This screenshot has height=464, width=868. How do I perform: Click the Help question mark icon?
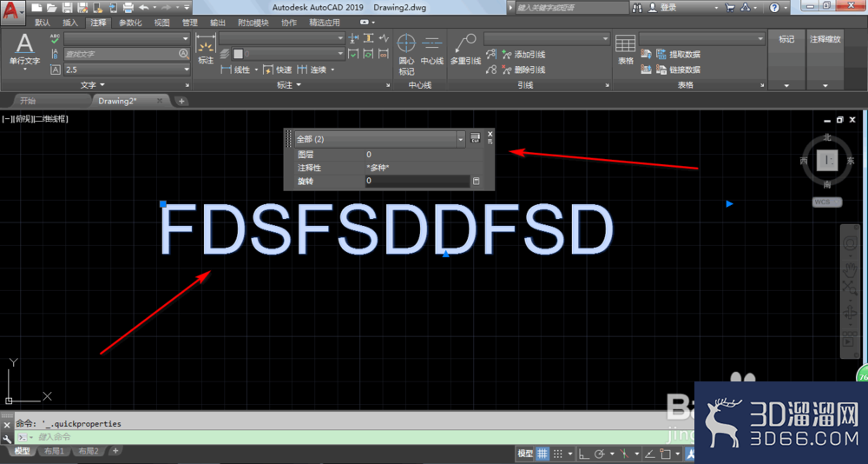point(774,8)
